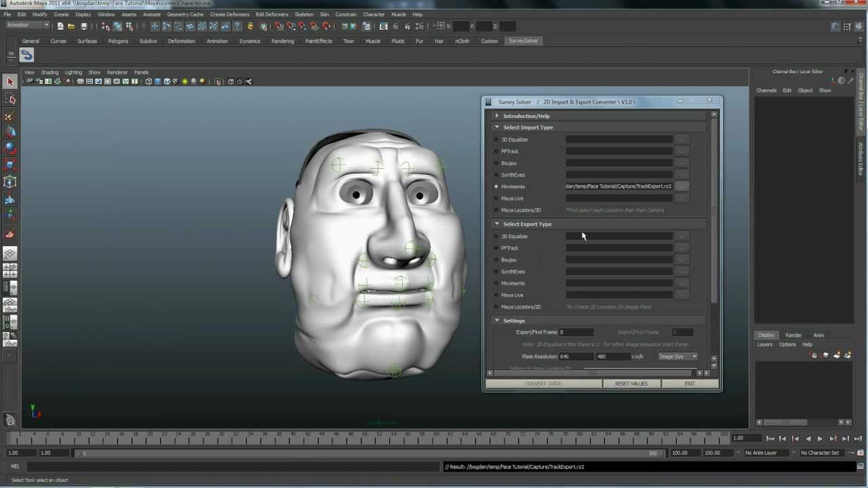Click the time slider ruler
The image size is (868, 488).
(370, 439)
